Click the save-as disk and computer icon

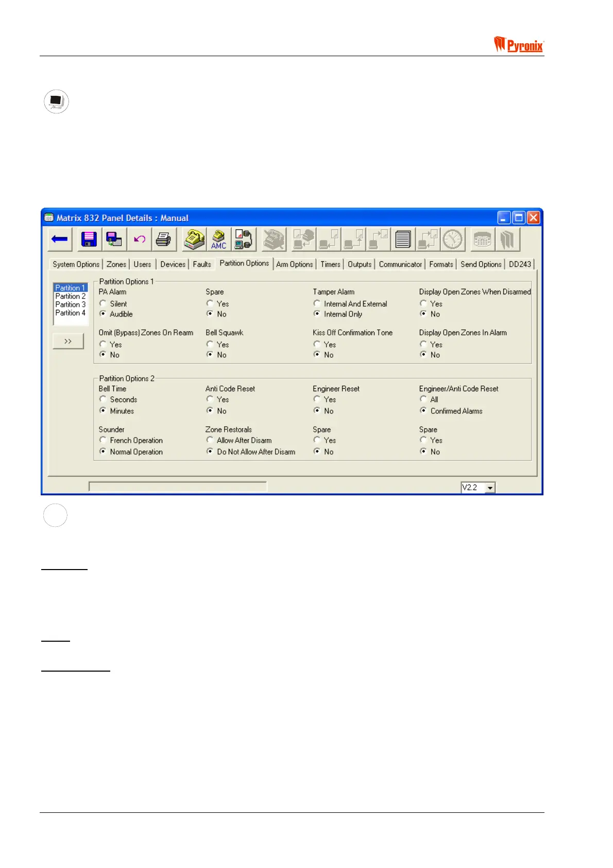tap(114, 240)
